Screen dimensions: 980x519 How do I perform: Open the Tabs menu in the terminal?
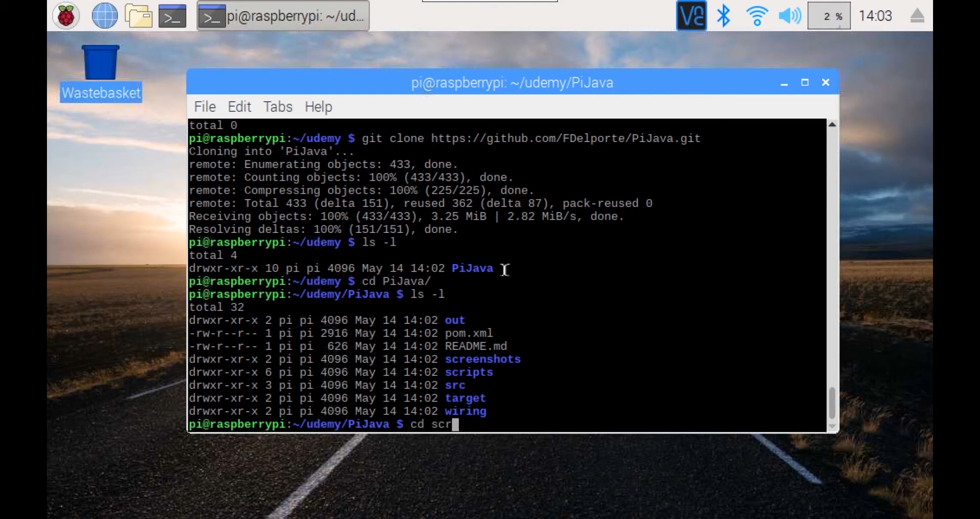click(277, 107)
